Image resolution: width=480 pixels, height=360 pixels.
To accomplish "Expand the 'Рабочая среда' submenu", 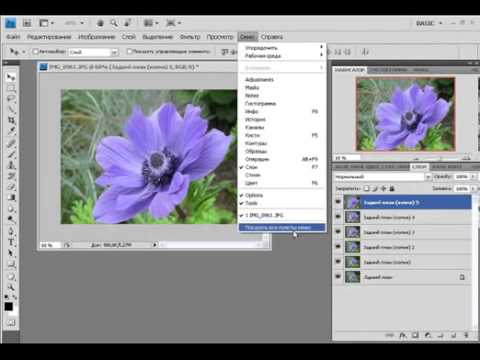I will pyautogui.click(x=281, y=56).
